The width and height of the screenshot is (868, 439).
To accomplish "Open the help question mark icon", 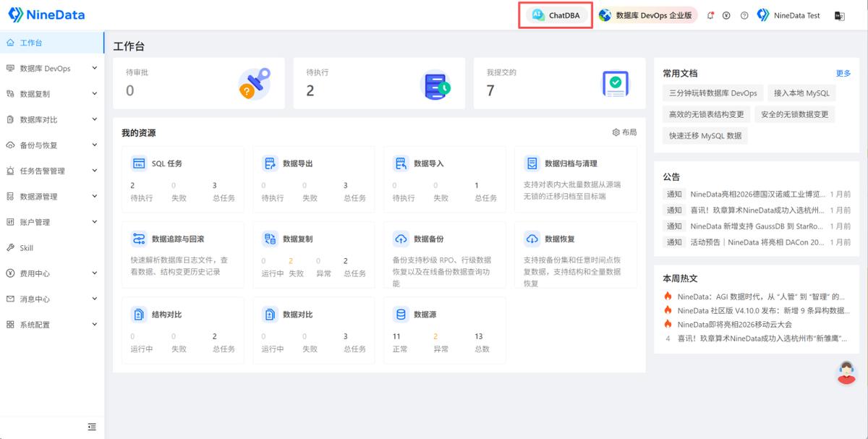I will [744, 15].
